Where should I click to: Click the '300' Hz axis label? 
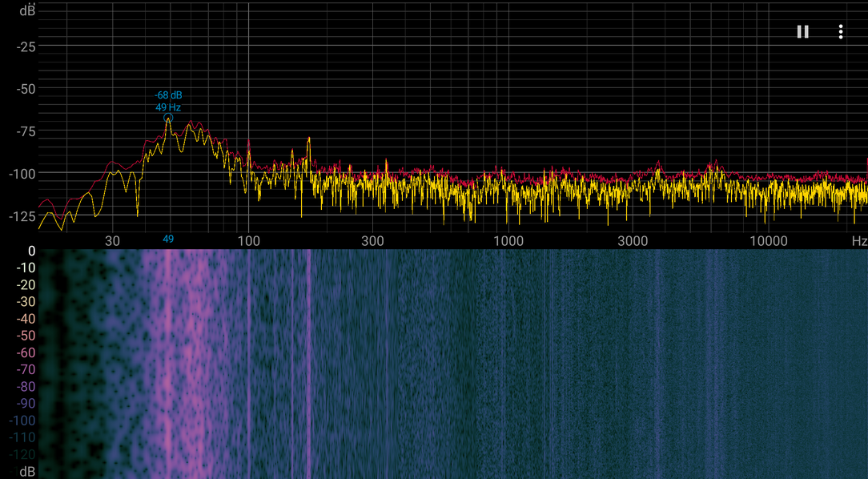tap(372, 241)
